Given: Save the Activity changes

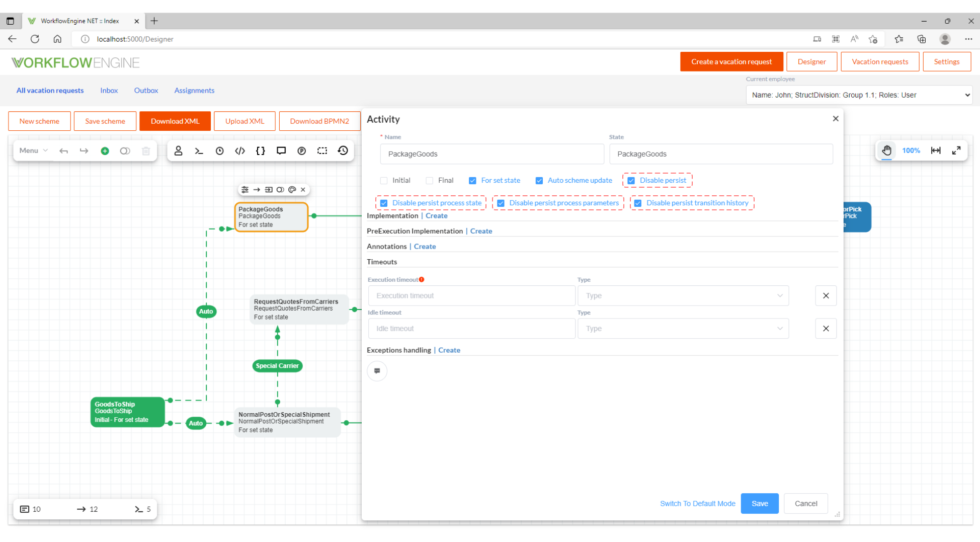Looking at the screenshot, I should tap(760, 504).
